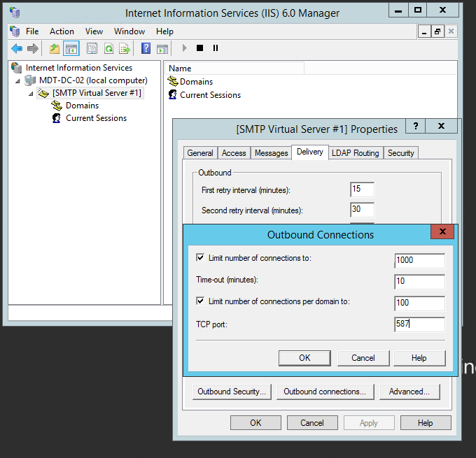Click the Current Sessions icon in Name list
The width and height of the screenshot is (476, 458).
tap(173, 94)
